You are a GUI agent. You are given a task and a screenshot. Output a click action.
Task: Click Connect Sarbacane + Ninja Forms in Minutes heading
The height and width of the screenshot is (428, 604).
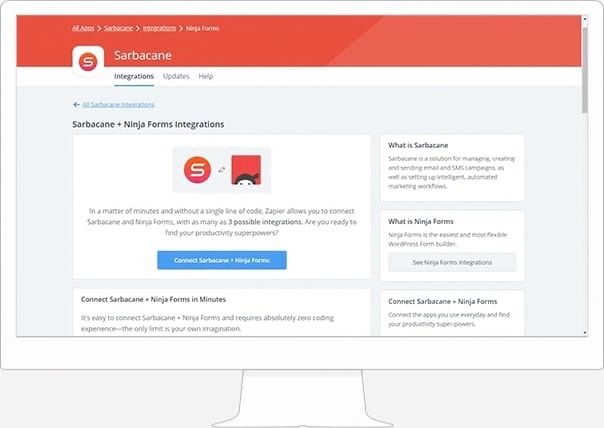coord(153,299)
